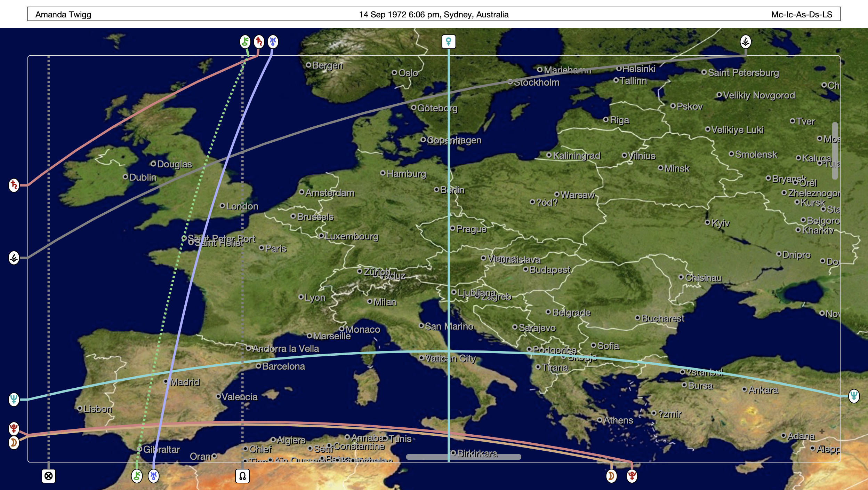Click the Saturn marker on top edge
868x490 pixels.
[x=259, y=42]
